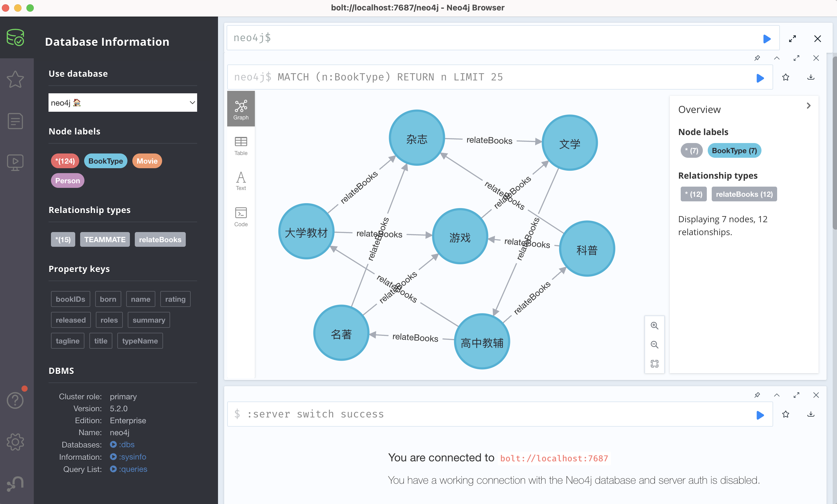Viewport: 837px width, 504px height.
Task: Collapse the MATCH BookType result frame
Action: (777, 58)
